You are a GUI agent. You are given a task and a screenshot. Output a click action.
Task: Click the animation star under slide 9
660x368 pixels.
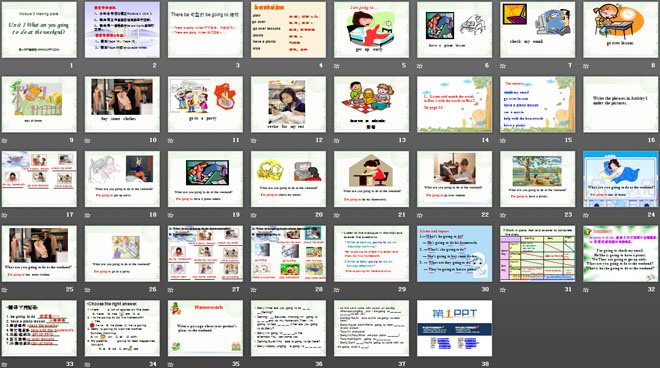click(4, 141)
